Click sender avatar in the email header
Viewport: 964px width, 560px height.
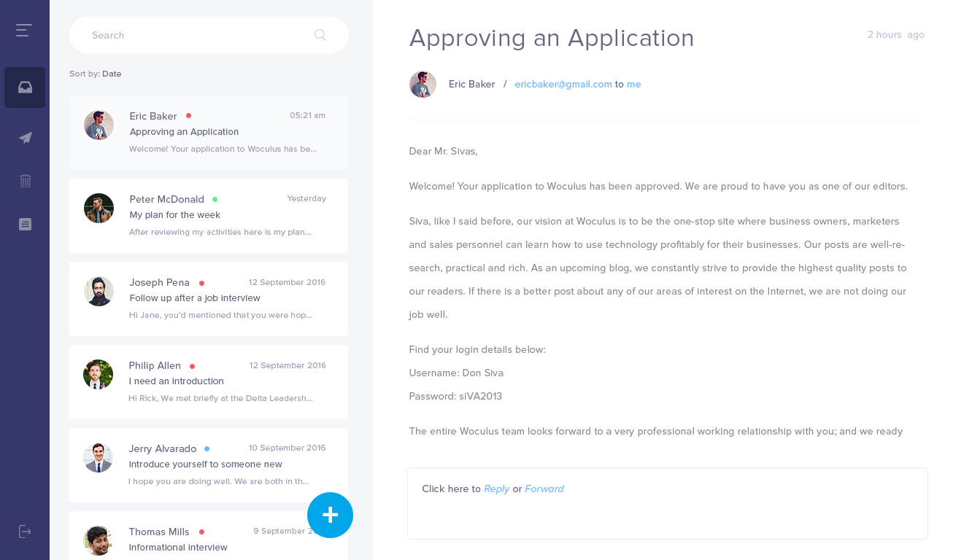[x=423, y=85]
